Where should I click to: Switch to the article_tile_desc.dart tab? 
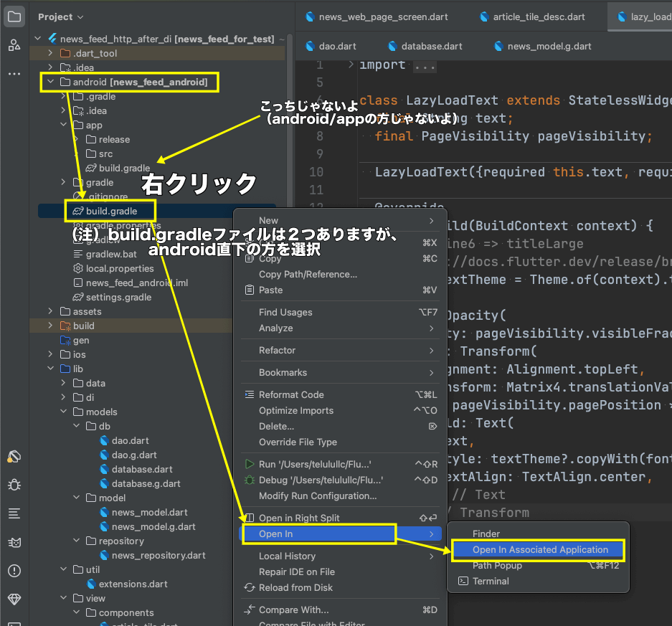click(532, 16)
